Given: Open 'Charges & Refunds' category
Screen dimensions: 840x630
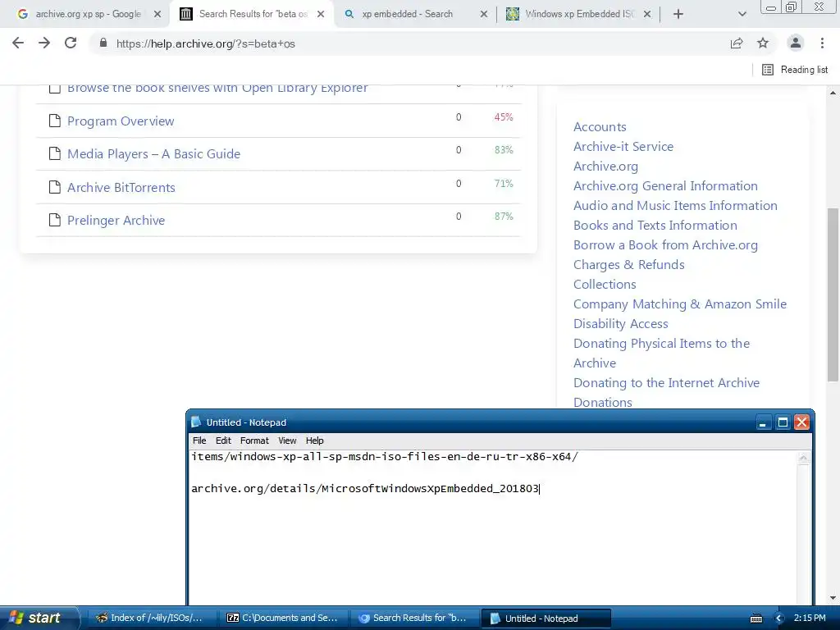Looking at the screenshot, I should tap(629, 265).
